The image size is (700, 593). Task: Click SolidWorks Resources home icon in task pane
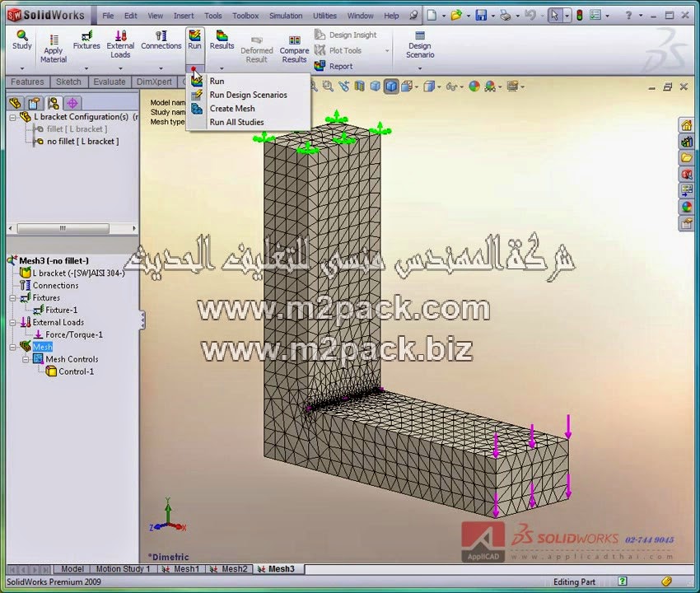click(x=686, y=125)
